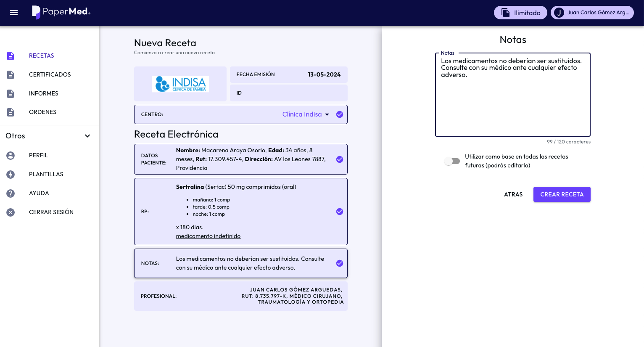
Task: Toggle use notes as base for future recipes
Action: coord(452,161)
